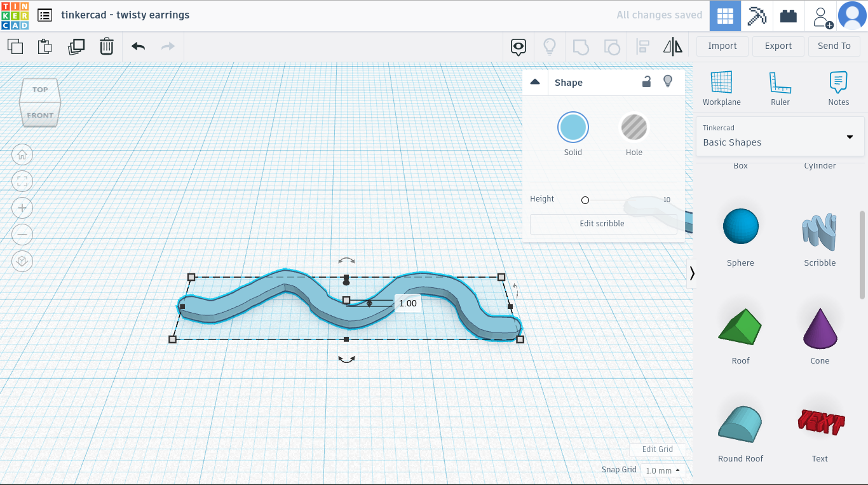
Task: Select Hole shape type
Action: pos(634,127)
